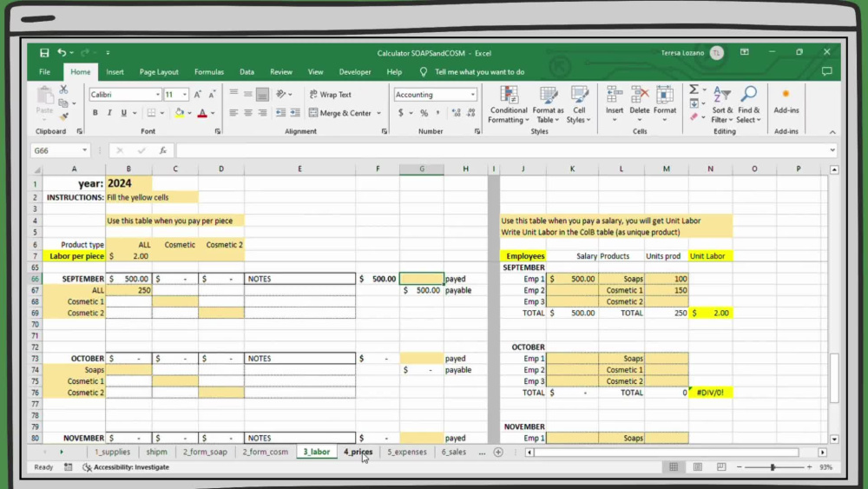Click the red Font Color A icon

pyautogui.click(x=202, y=113)
